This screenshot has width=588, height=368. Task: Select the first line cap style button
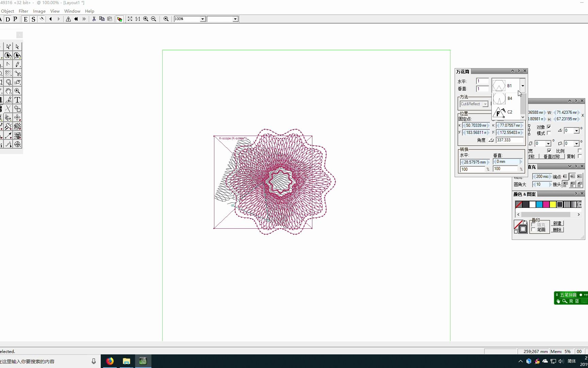click(565, 177)
